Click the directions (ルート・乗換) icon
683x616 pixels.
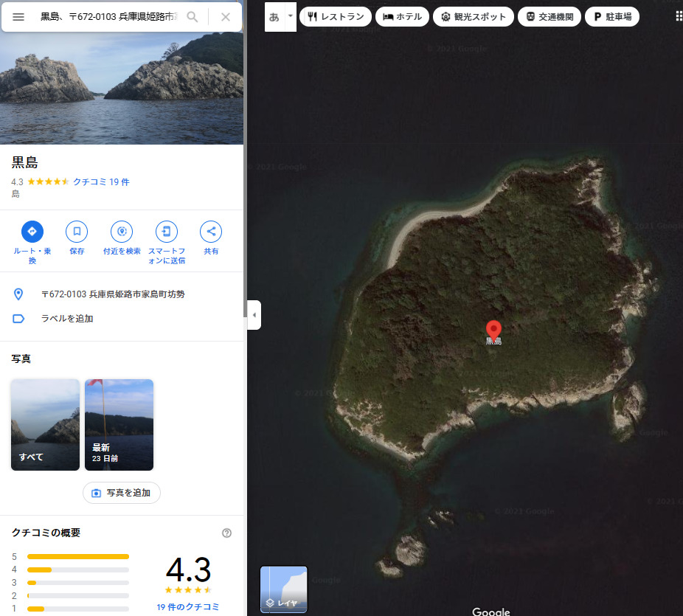tap(32, 232)
